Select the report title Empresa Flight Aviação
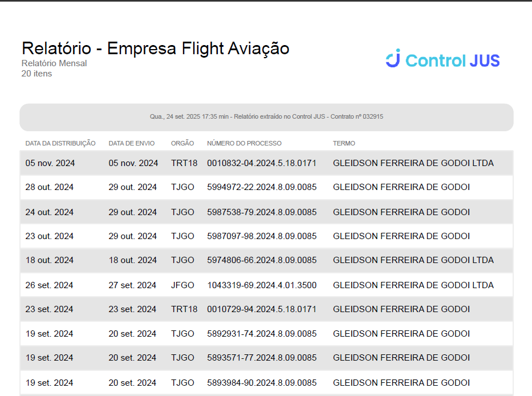Viewport: 532px width, 396px height. [155, 49]
